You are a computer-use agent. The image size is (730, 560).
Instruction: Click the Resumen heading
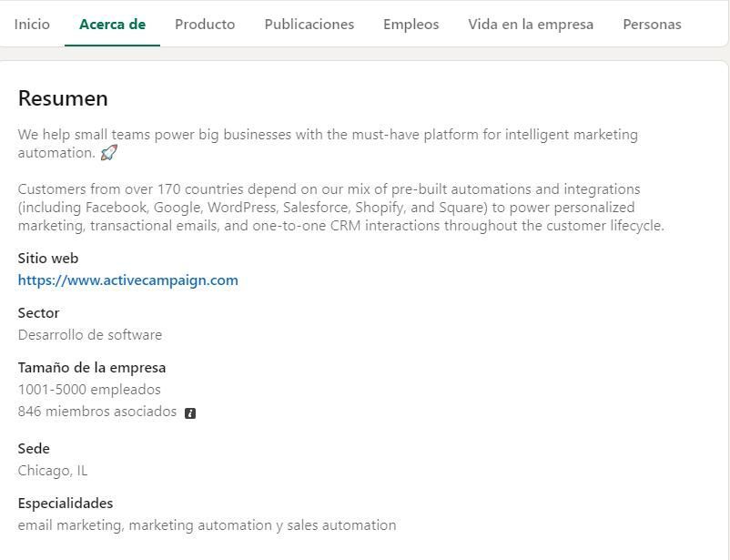tap(63, 98)
